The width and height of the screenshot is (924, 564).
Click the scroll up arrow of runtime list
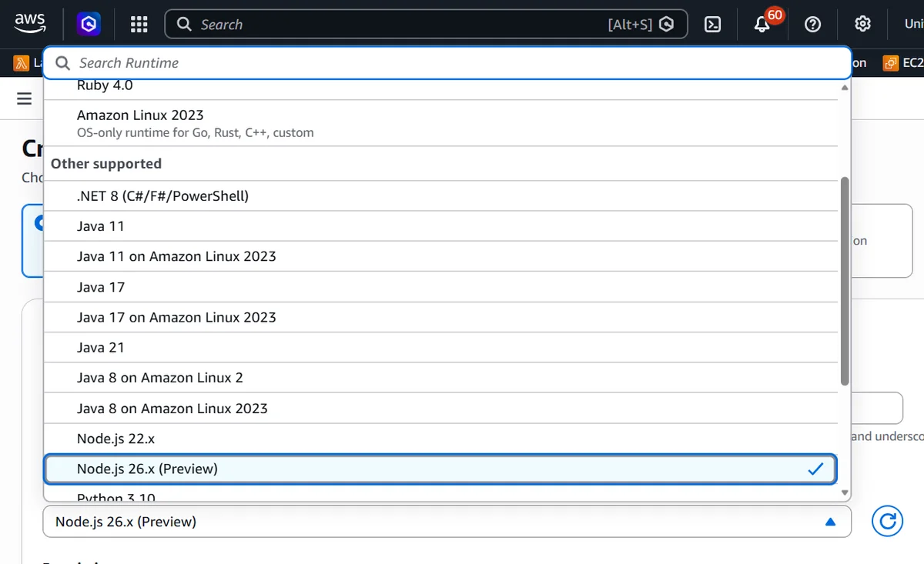click(845, 87)
